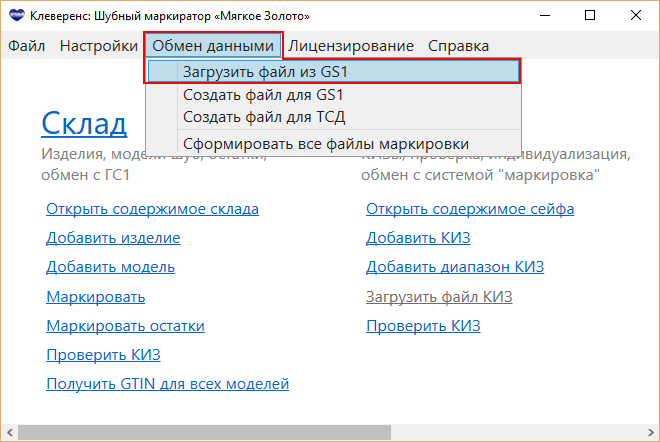Open the Лицензирование menu
The width and height of the screenshot is (660, 442).
point(351,45)
